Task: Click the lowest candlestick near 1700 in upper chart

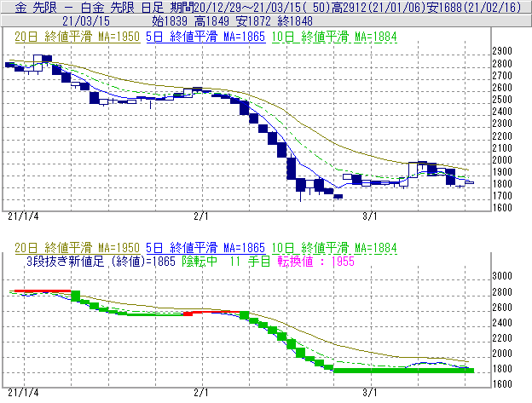Action: pyautogui.click(x=338, y=197)
